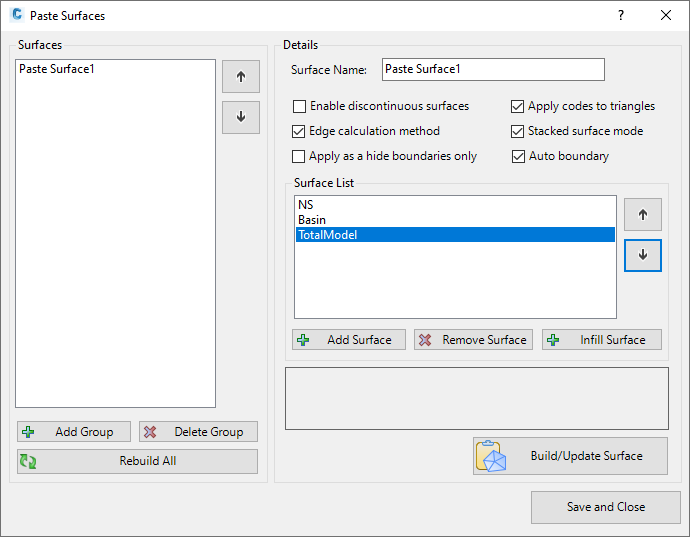Click up arrow beside Surface List

(x=642, y=214)
